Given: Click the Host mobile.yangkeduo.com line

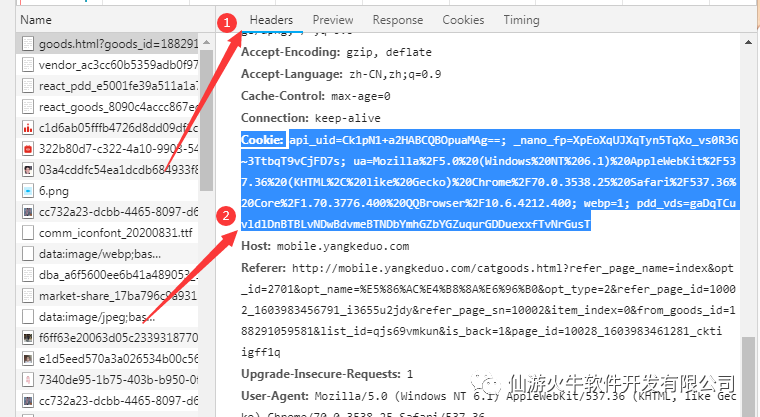Looking at the screenshot, I should tap(325, 246).
